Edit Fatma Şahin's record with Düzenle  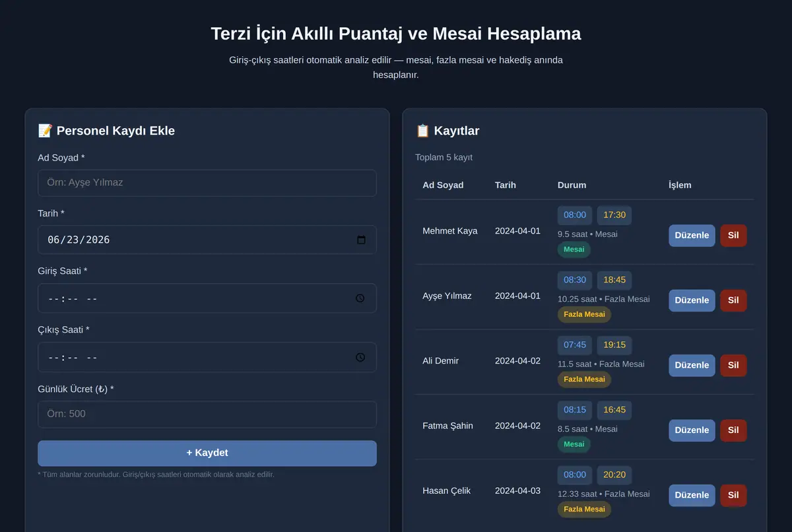click(x=692, y=430)
